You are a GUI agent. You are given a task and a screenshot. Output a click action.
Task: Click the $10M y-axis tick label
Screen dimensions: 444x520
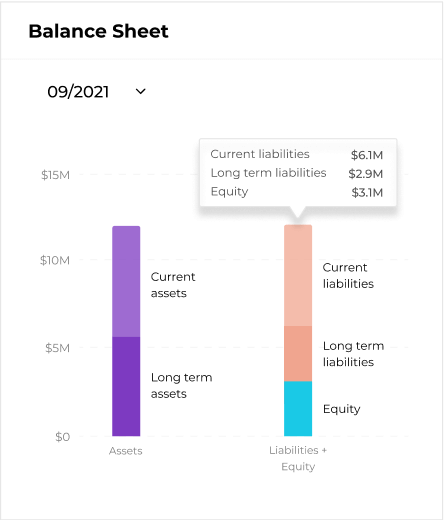[x=55, y=260]
